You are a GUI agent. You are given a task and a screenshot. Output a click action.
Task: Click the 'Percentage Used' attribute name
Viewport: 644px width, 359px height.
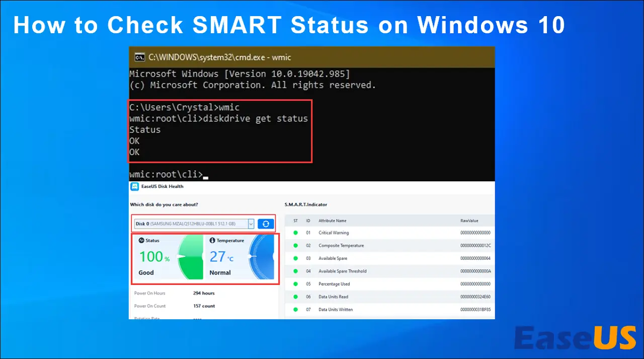(334, 284)
